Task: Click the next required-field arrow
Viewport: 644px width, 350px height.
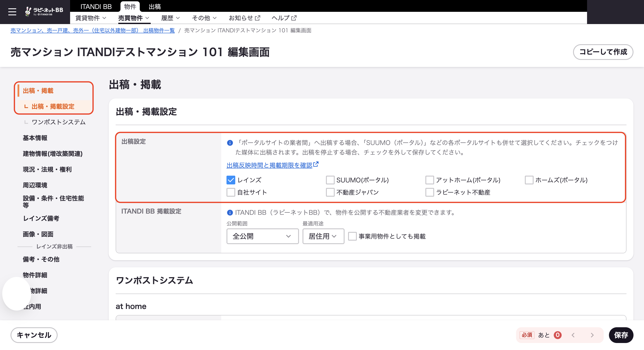Action: click(592, 335)
